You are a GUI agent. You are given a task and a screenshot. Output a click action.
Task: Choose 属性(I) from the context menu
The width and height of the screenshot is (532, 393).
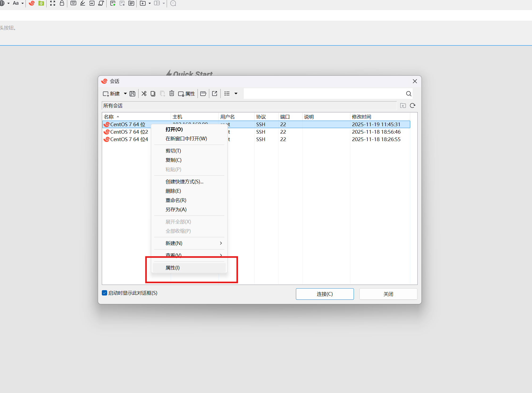tap(173, 268)
